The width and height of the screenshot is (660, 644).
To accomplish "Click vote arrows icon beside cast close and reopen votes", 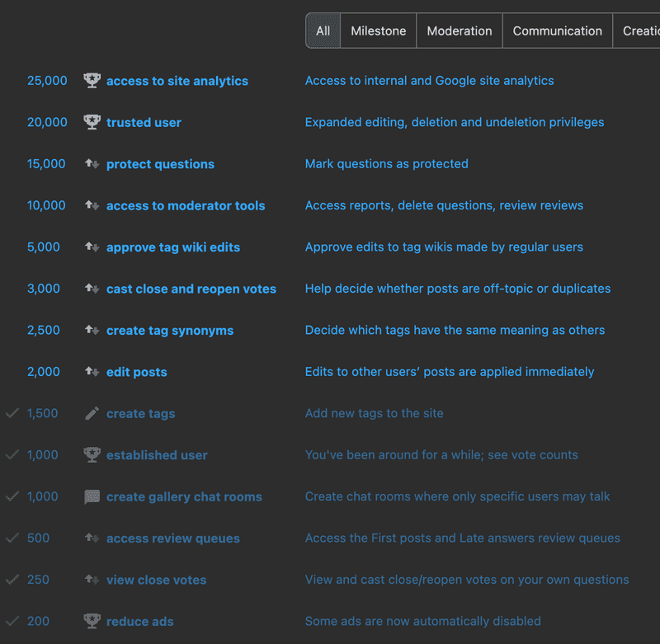I will click(x=92, y=289).
